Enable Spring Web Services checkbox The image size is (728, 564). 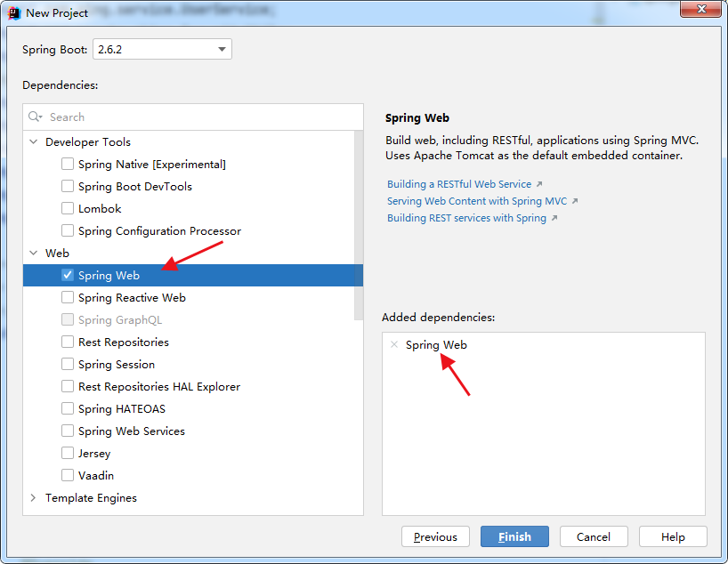[68, 431]
